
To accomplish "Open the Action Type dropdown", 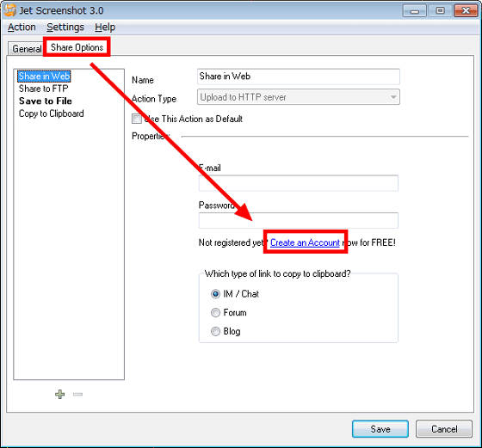I will click(298, 97).
